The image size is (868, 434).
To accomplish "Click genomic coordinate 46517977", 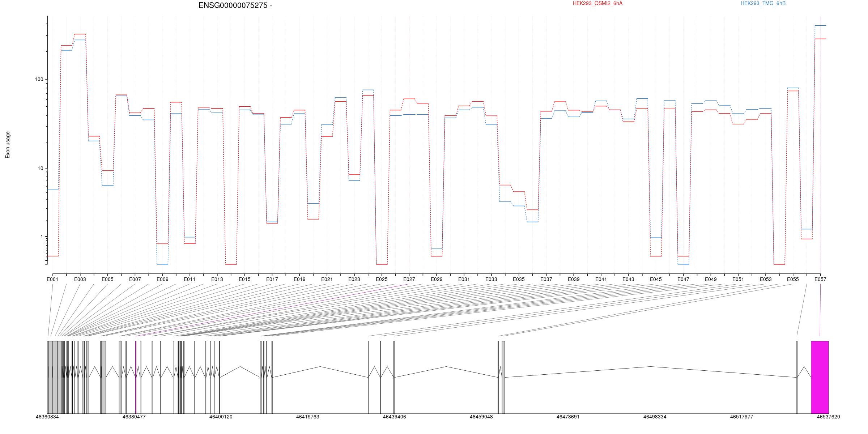I will click(742, 417).
